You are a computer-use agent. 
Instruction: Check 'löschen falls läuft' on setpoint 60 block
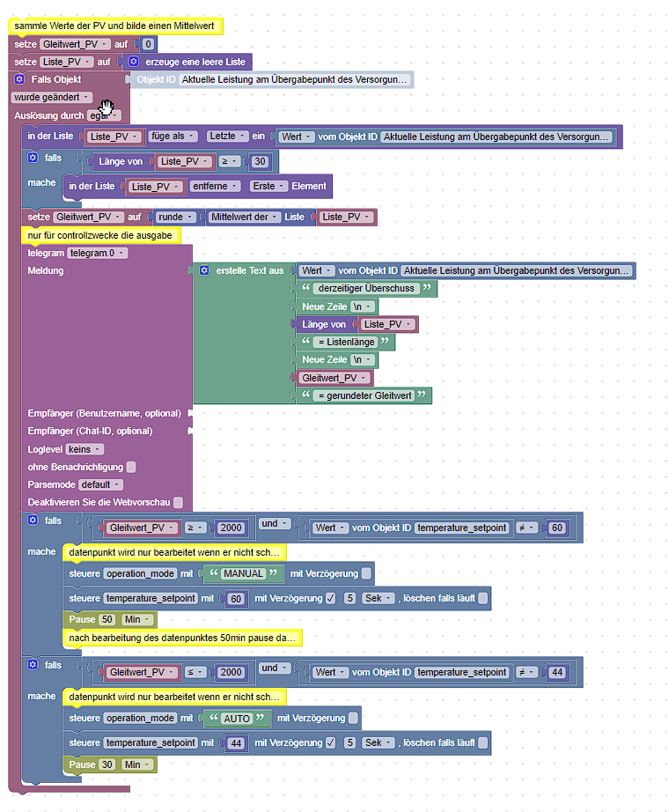click(482, 598)
